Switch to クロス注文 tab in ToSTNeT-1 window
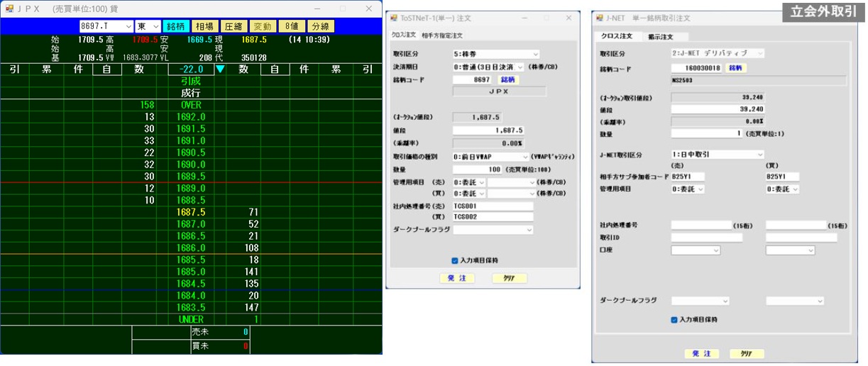 (404, 34)
